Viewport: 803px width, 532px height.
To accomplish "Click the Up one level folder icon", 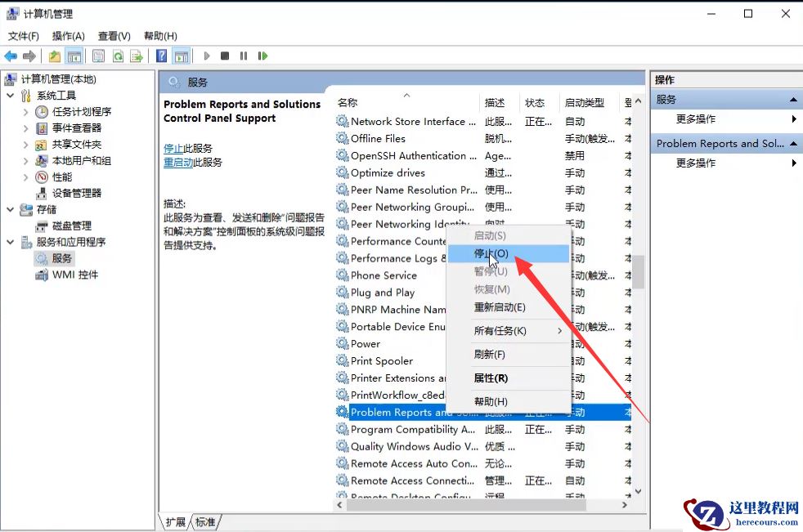I will [53, 56].
